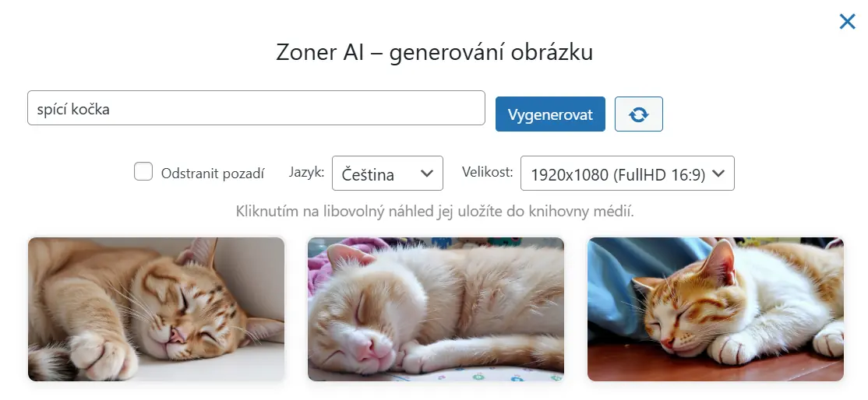The image size is (868, 400).
Task: Save the third cat on wooden floor preview
Action: coord(716,309)
